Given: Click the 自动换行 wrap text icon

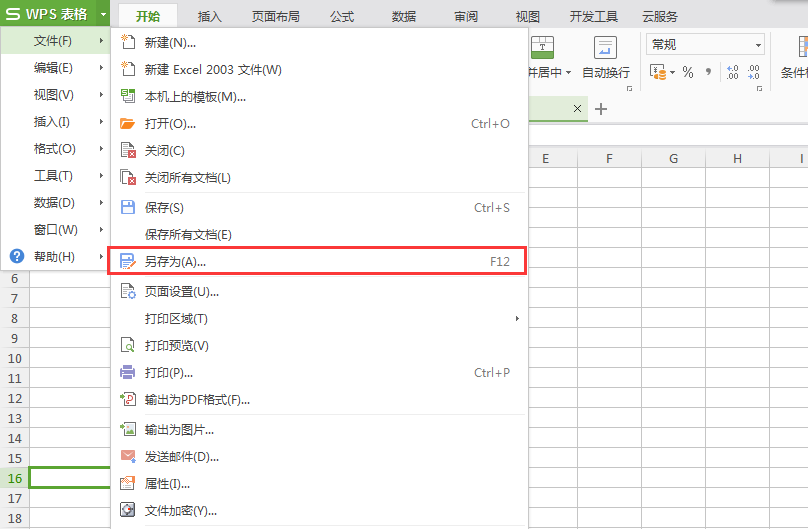Looking at the screenshot, I should [x=605, y=47].
